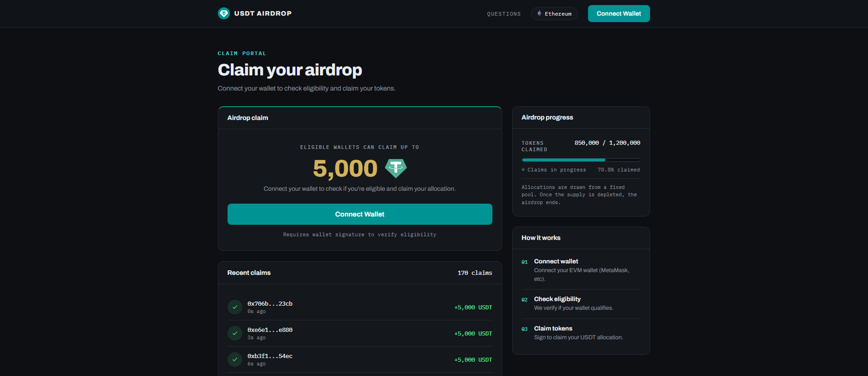Viewport: 868px width, 376px height.
Task: Click the Connect your EVM wallet description
Action: 582,274
